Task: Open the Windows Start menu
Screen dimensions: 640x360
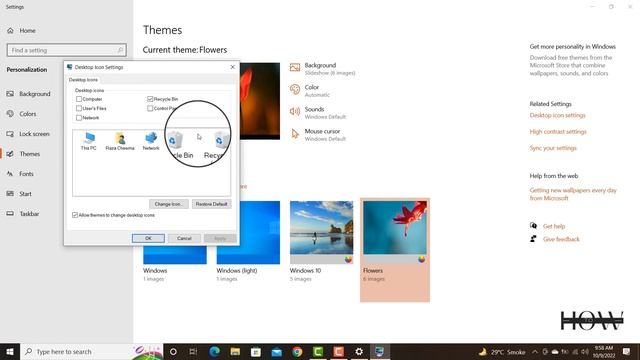Action: pyautogui.click(x=10, y=351)
